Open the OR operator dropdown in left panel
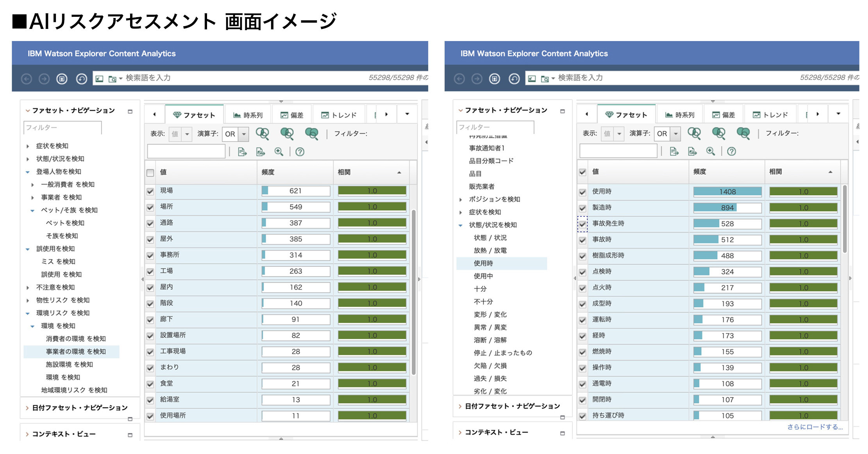 pyautogui.click(x=243, y=134)
